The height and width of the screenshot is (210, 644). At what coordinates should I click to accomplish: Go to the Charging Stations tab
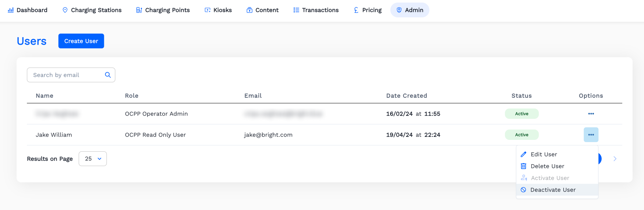(92, 10)
